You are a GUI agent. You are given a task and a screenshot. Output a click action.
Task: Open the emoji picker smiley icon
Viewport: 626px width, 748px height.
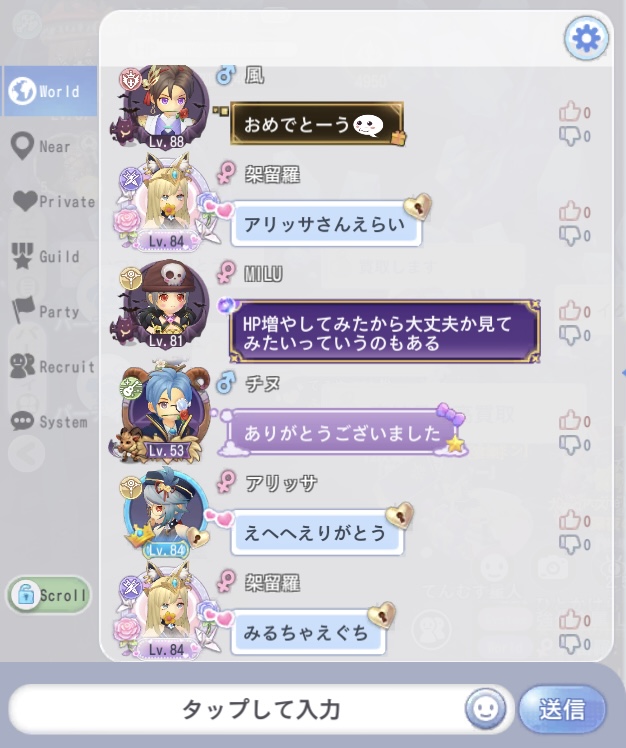point(486,708)
